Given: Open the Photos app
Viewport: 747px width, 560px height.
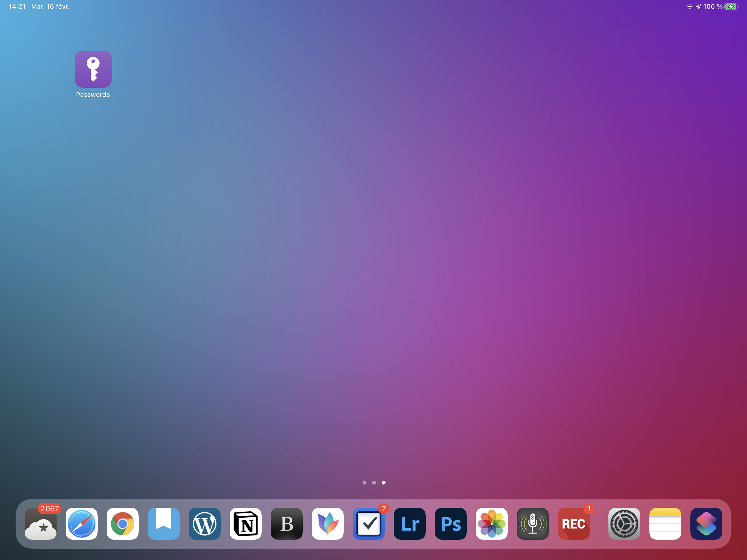Looking at the screenshot, I should [491, 524].
